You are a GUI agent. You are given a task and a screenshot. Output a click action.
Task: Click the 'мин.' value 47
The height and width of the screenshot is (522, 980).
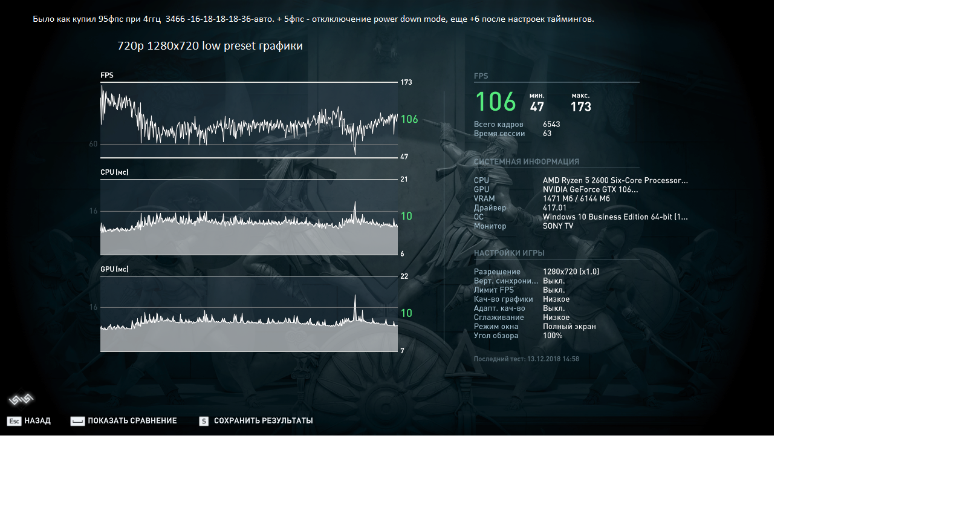click(x=537, y=107)
